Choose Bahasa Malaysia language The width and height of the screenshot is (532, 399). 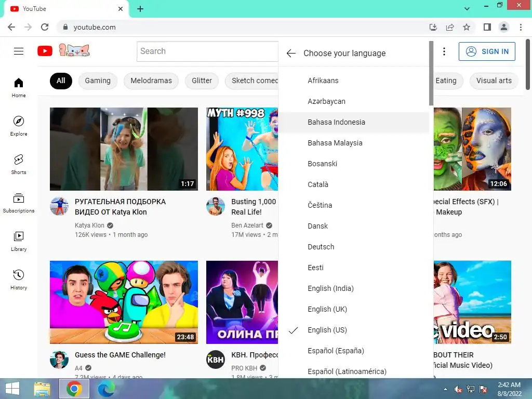coord(354,143)
